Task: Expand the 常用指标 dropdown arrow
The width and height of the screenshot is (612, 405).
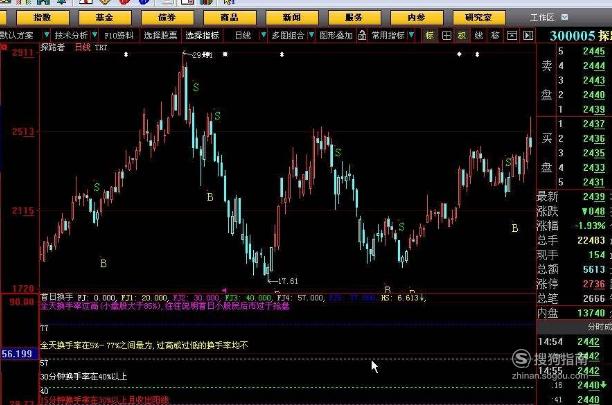Action: pyautogui.click(x=411, y=35)
